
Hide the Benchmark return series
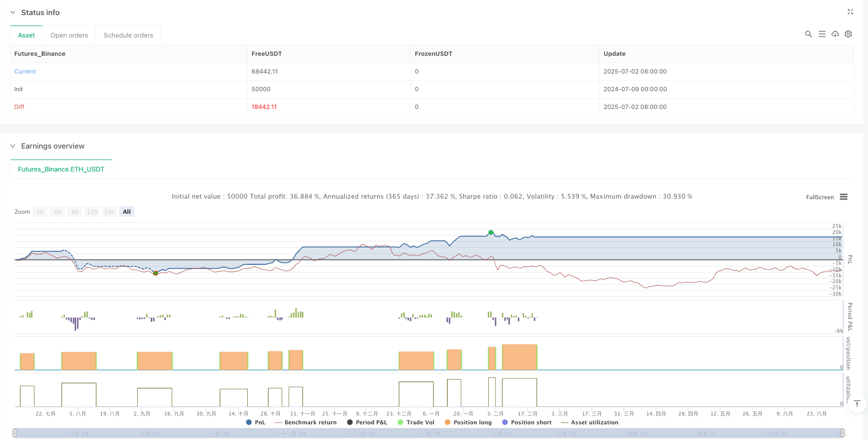[306, 422]
